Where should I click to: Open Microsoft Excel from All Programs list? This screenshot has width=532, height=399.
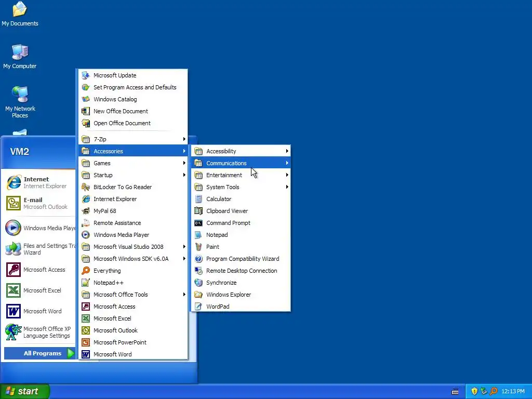(x=133, y=318)
